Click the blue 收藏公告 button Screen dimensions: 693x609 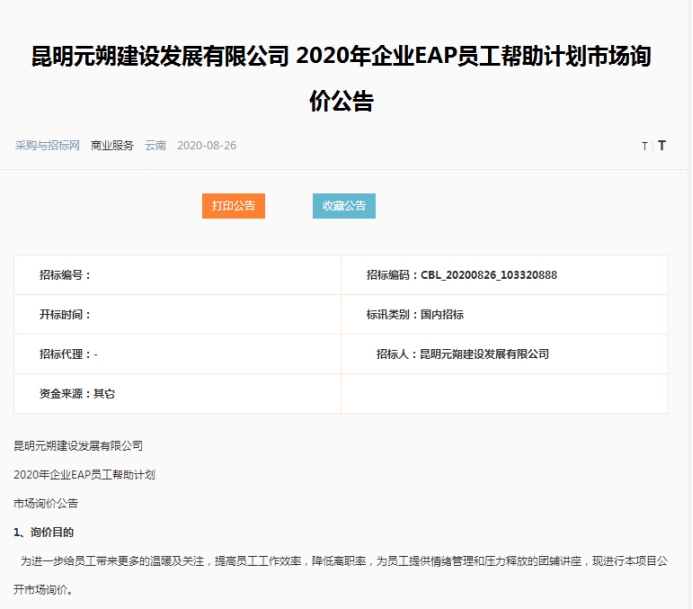(344, 206)
